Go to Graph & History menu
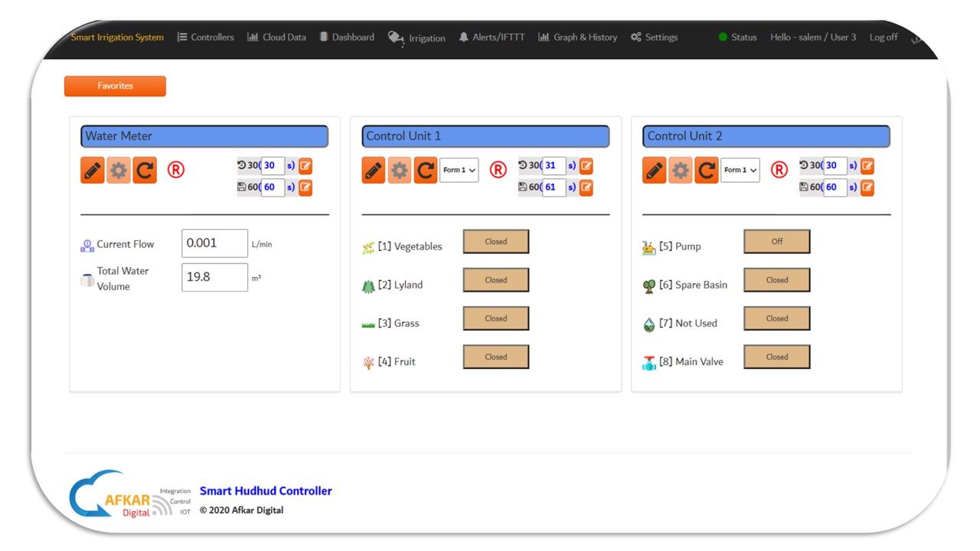980x551 pixels. [x=577, y=37]
